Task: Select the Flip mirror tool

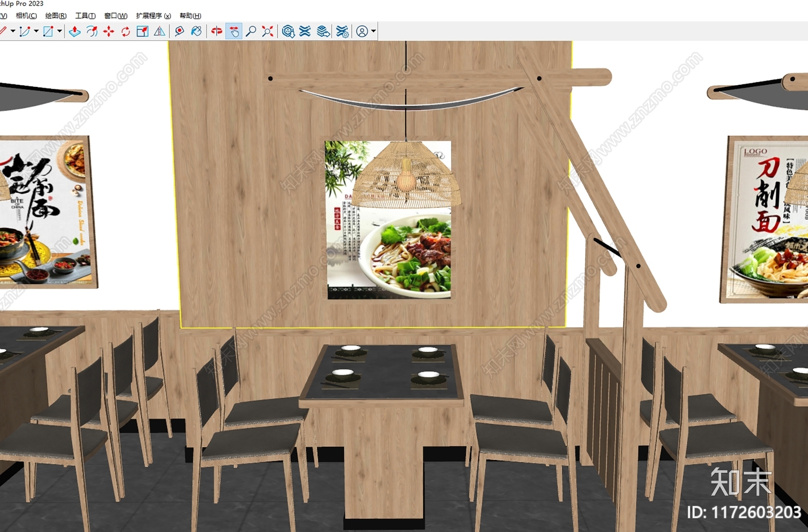Action: tap(160, 31)
